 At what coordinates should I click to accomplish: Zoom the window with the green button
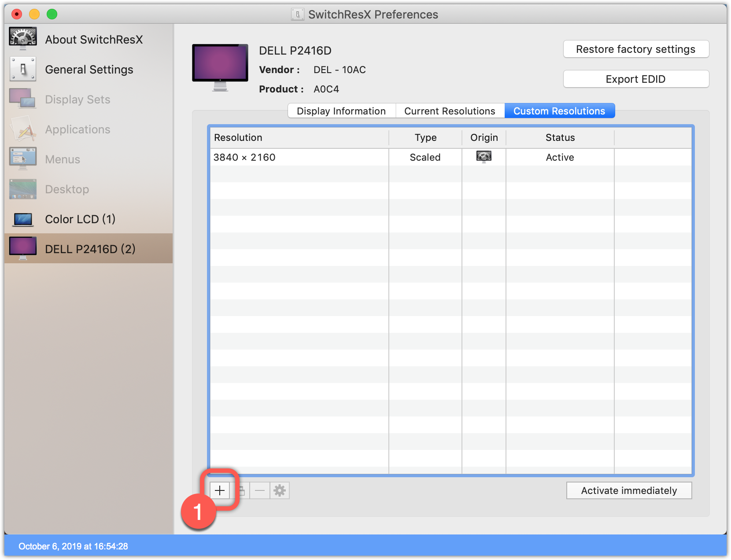52,14
